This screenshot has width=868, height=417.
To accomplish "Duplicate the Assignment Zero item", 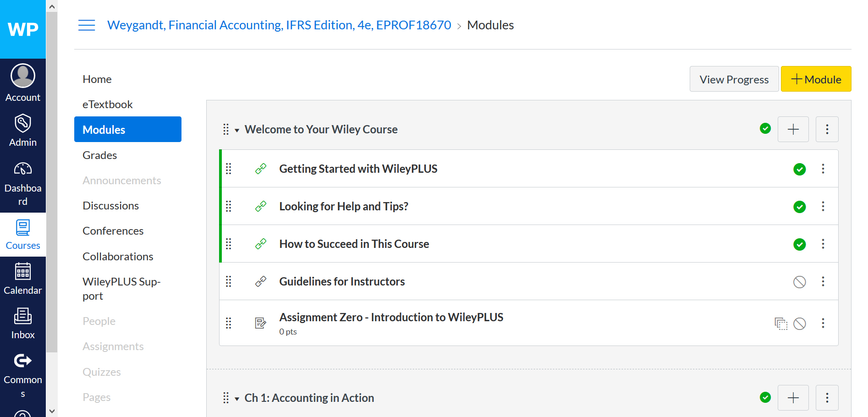I will click(x=780, y=324).
